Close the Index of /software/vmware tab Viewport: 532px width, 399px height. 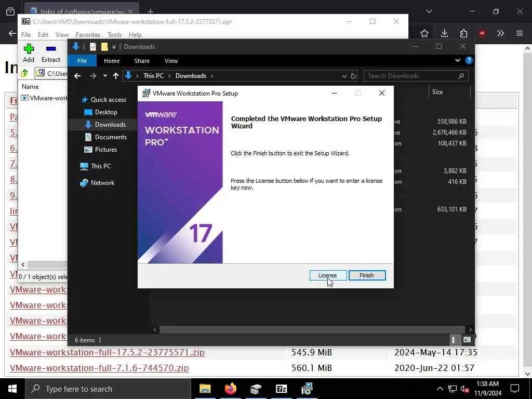[130, 11]
